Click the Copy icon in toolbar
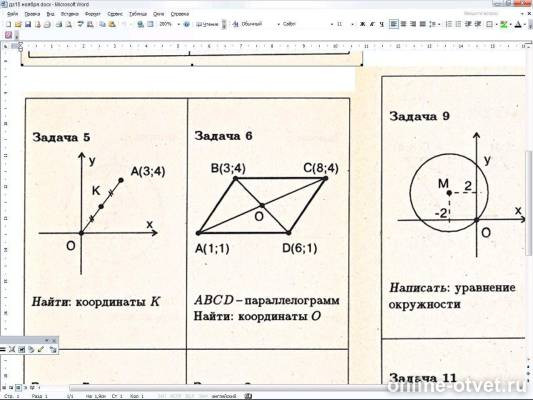This screenshot has height=400, width=533. (x=102, y=24)
